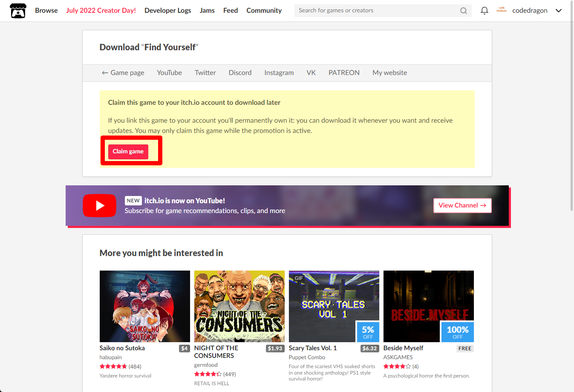This screenshot has width=574, height=392.
Task: Go to Developer Logs
Action: coord(167,11)
